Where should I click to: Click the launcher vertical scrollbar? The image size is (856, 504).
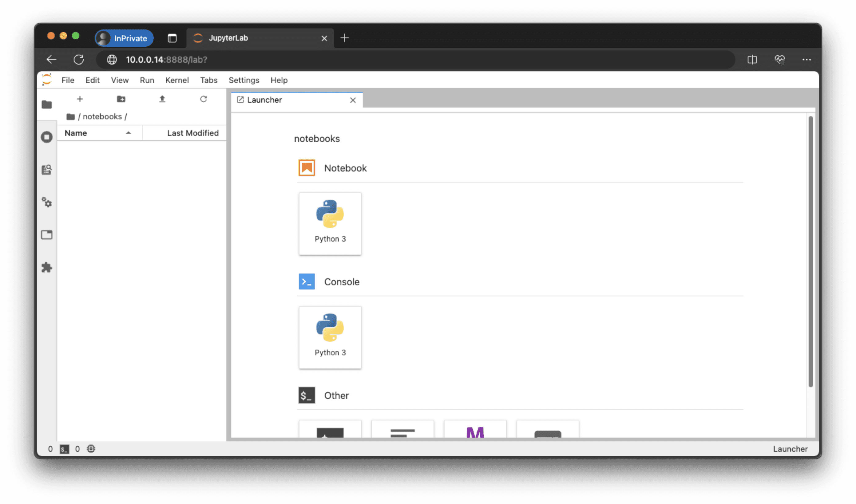click(x=810, y=251)
